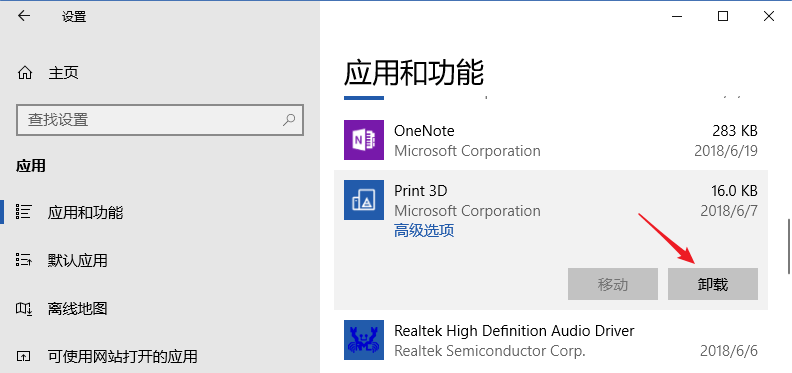Click the disabled 移动 button
792x373 pixels.
613,284
